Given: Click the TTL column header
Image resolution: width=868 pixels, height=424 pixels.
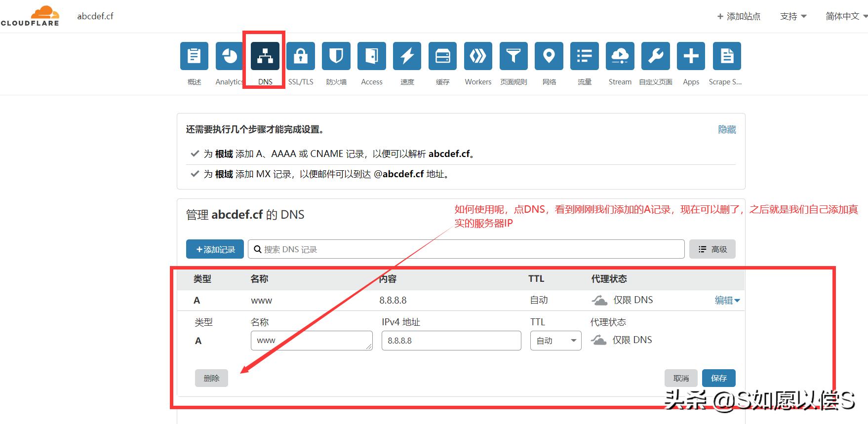Looking at the screenshot, I should click(x=536, y=279).
